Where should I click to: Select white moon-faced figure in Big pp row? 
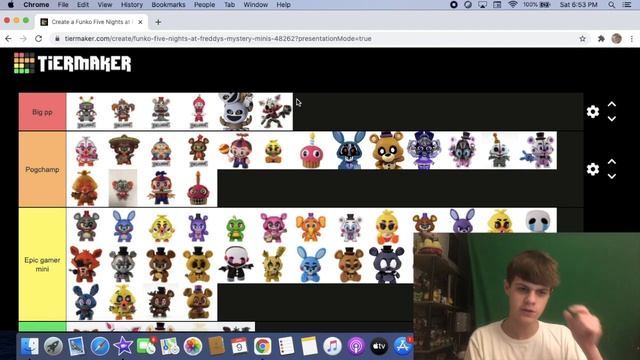tap(236, 112)
